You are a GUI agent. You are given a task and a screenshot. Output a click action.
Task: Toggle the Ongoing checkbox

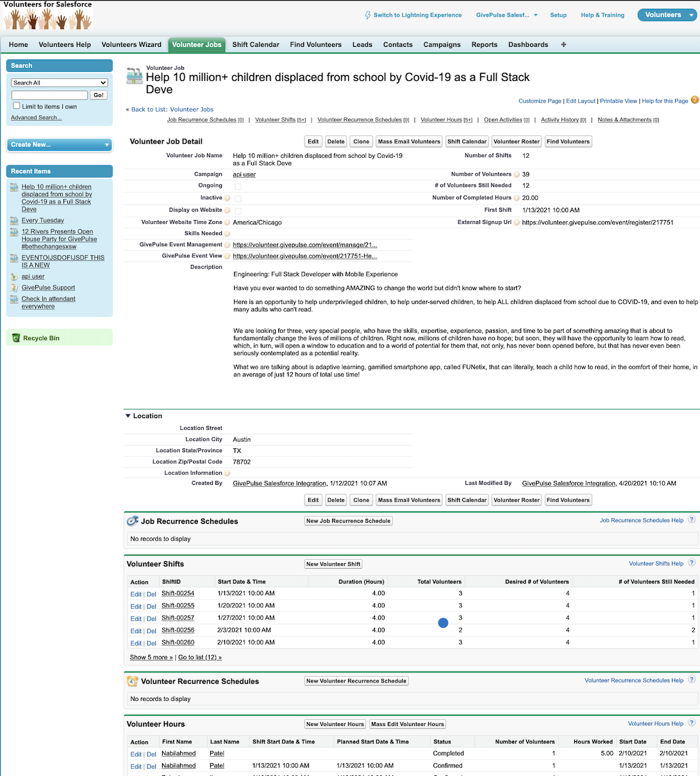(x=238, y=187)
